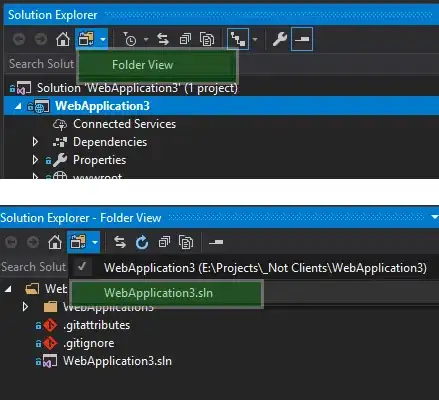Click the Home icon in the top Solution Explorer
Screen dimensions: 439x400
[x=63, y=39]
